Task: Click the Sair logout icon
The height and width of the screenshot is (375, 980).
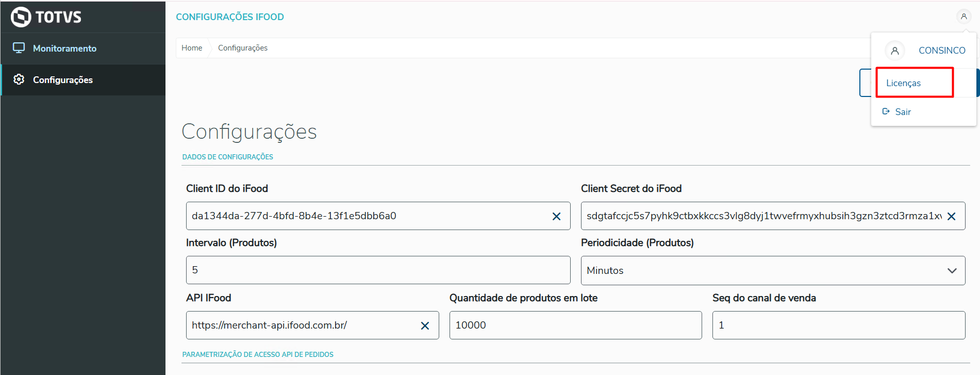Action: [x=886, y=111]
